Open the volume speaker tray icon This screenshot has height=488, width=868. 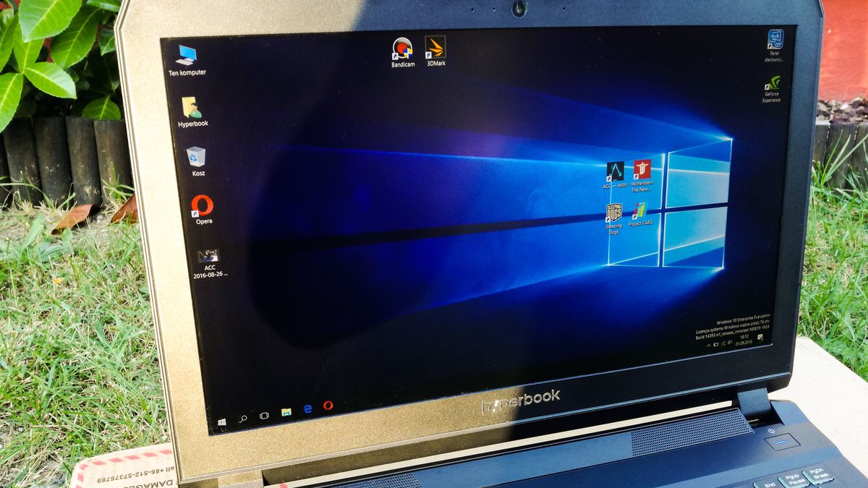(730, 342)
